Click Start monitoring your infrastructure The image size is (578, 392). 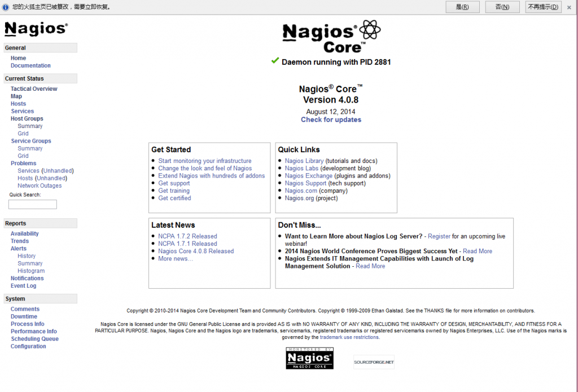tap(205, 161)
